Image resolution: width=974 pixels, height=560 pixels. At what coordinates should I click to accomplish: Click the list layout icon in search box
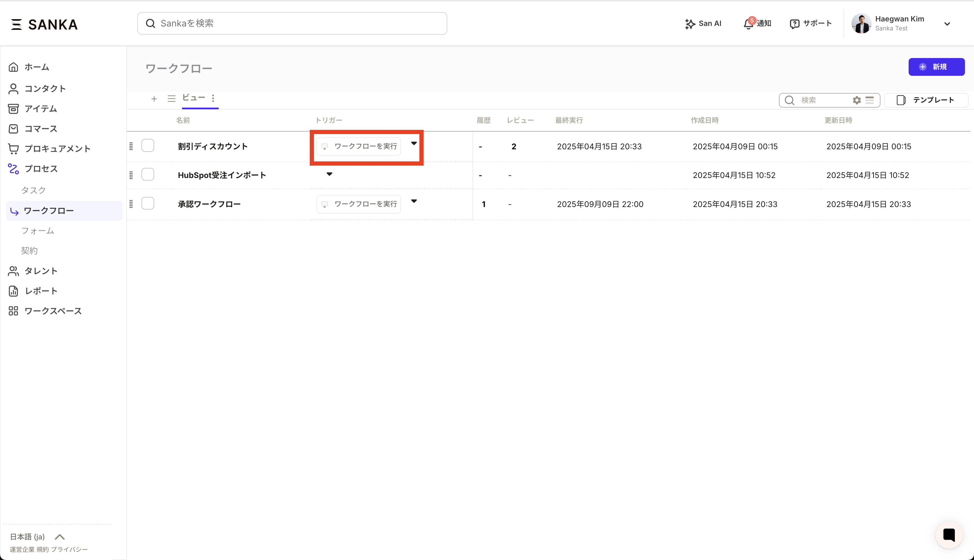click(x=870, y=100)
